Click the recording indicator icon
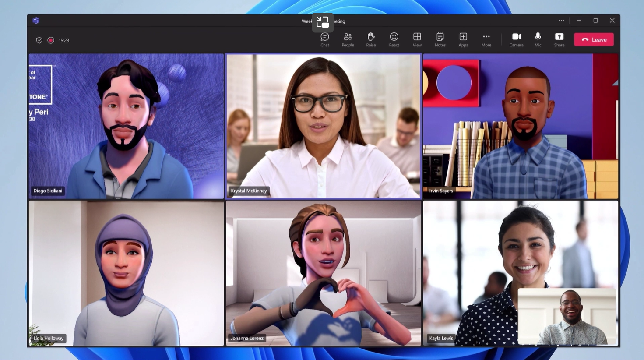The height and width of the screenshot is (360, 644). point(51,40)
